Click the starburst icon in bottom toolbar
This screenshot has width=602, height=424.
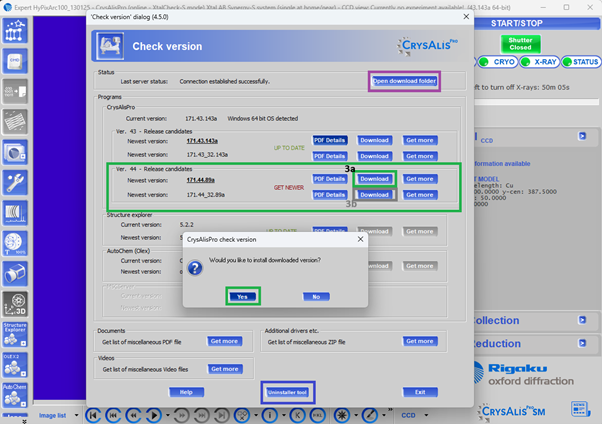[x=342, y=415]
